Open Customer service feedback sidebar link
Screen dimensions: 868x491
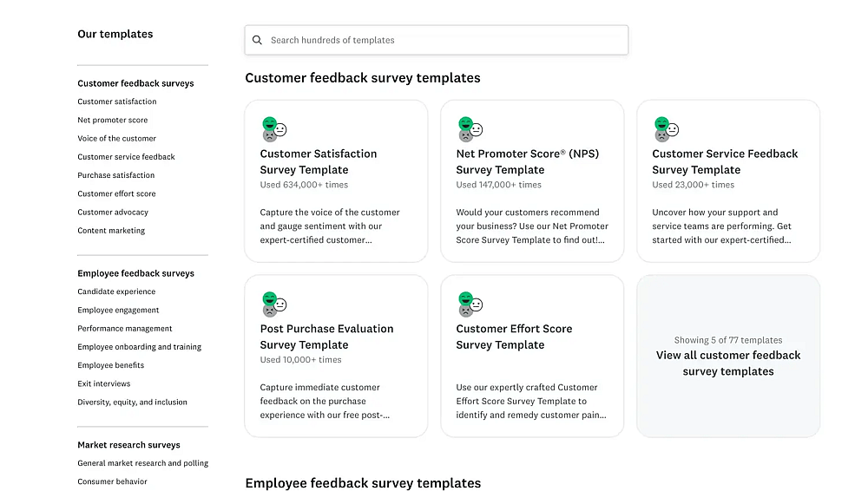click(x=126, y=157)
